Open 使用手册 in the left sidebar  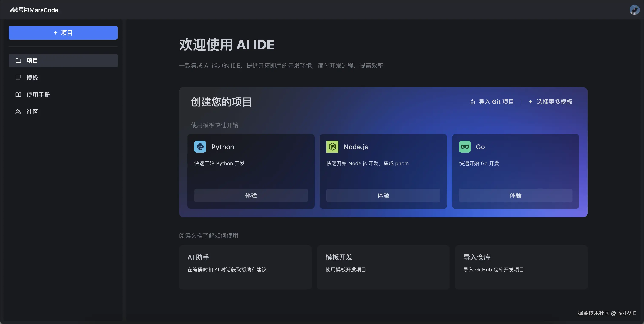coord(38,95)
